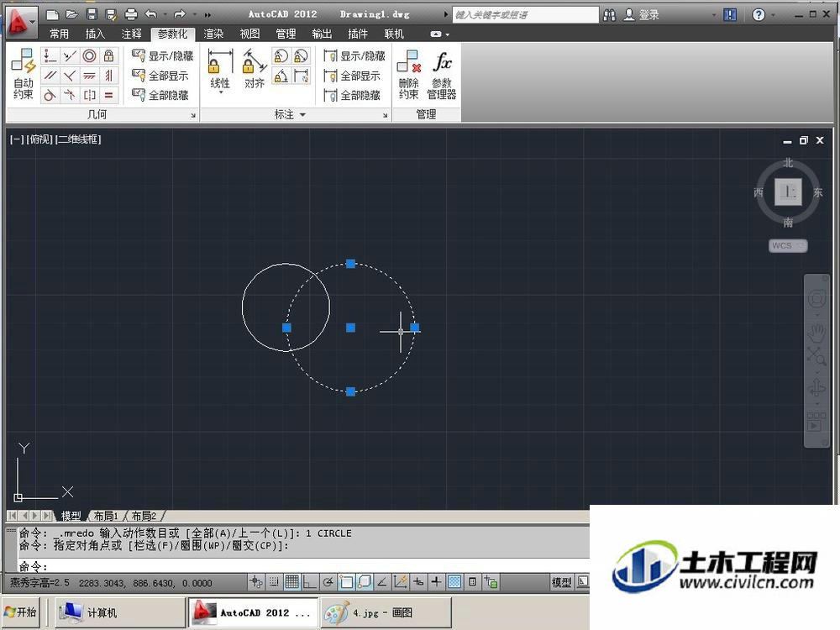Toggle Lineweight display in status bar
This screenshot has width=840, height=630.
(x=436, y=582)
